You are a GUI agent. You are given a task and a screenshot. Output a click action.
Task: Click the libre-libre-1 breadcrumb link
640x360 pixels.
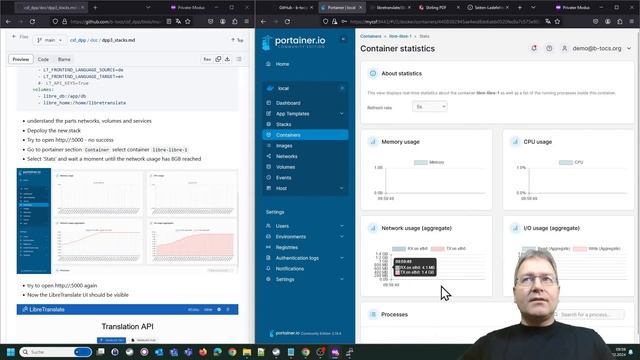pyautogui.click(x=400, y=36)
